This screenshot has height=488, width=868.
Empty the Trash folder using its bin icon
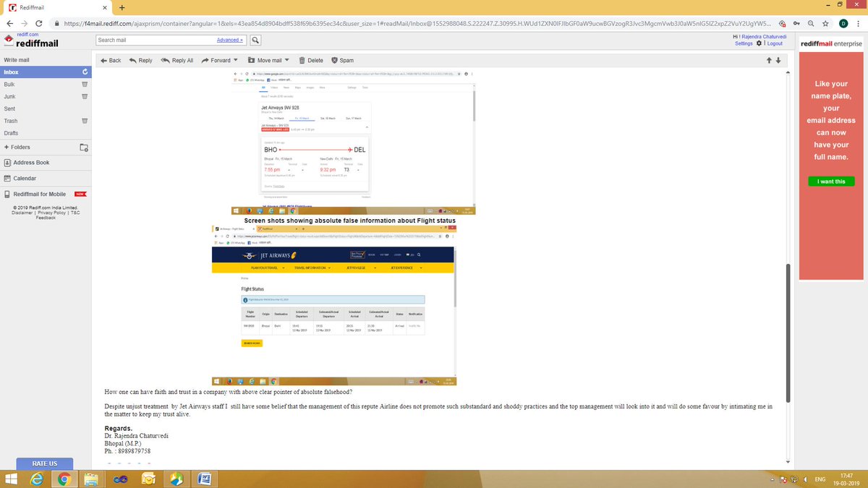coord(84,121)
